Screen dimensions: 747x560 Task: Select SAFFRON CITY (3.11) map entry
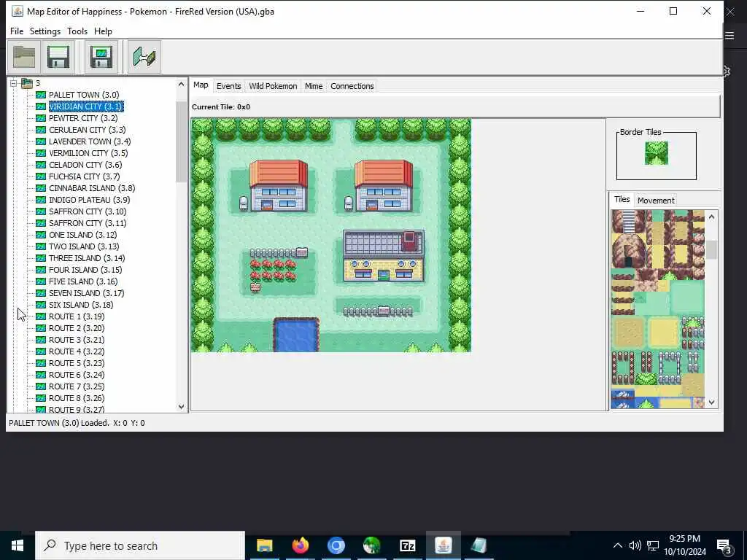(x=88, y=223)
